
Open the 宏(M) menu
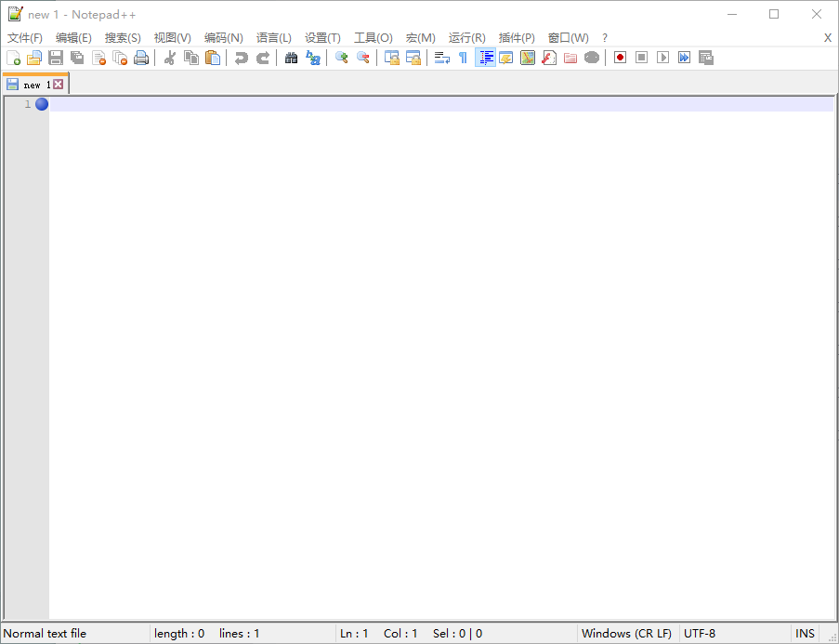[x=421, y=38]
